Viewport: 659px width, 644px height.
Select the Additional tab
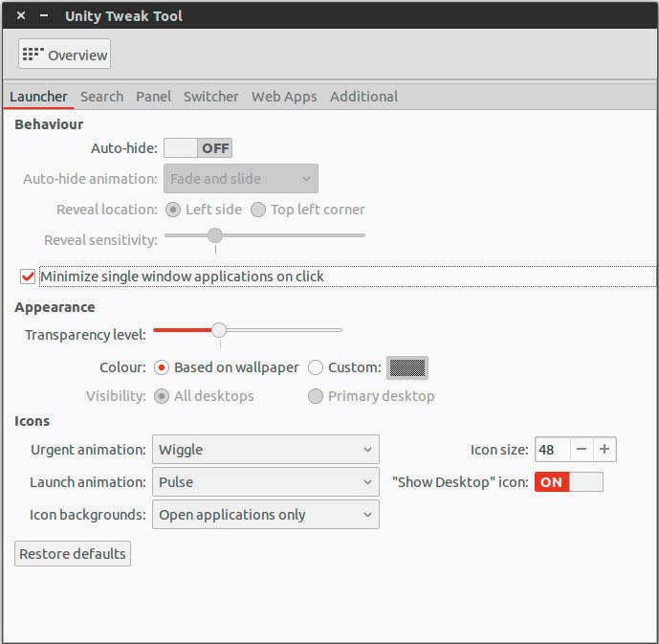(x=363, y=97)
